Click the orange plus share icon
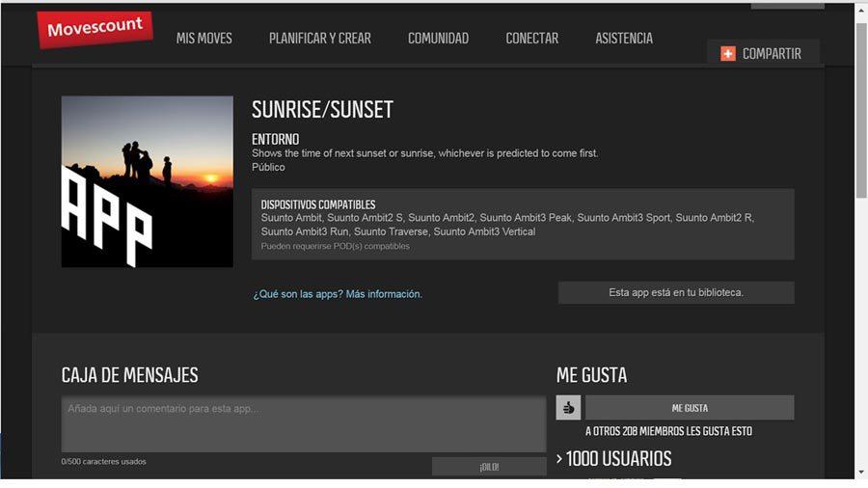Image resolution: width=868 pixels, height=488 pixels. 728,54
